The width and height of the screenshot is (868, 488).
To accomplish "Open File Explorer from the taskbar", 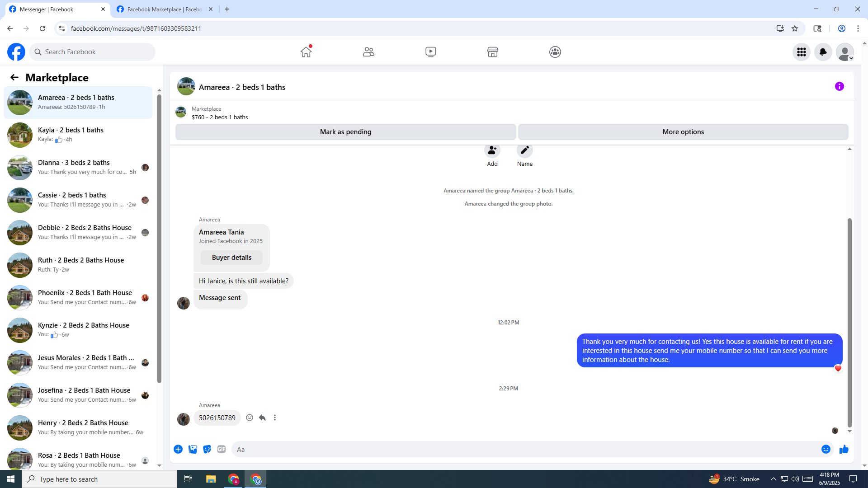I will click(211, 479).
